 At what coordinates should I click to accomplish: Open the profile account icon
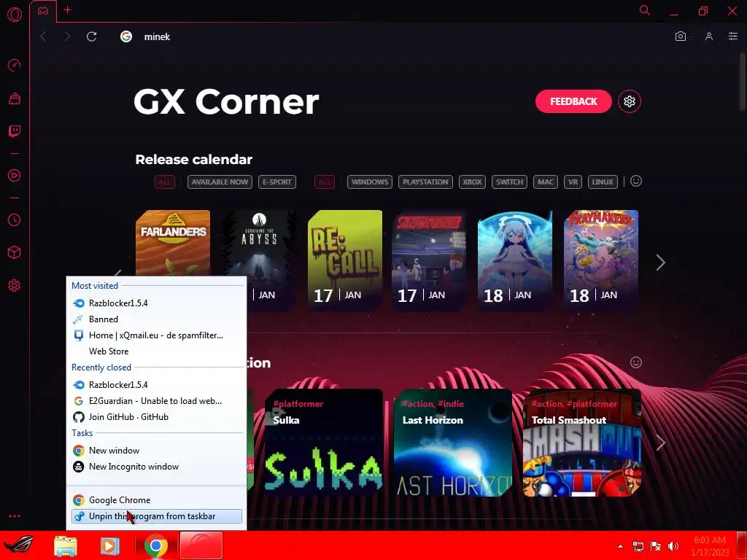tap(709, 36)
